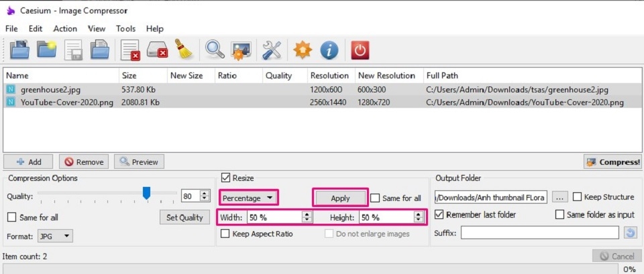The image size is (644, 274).
Task: Click the greenhouse2.jpg file type icon
Action: [x=11, y=89]
